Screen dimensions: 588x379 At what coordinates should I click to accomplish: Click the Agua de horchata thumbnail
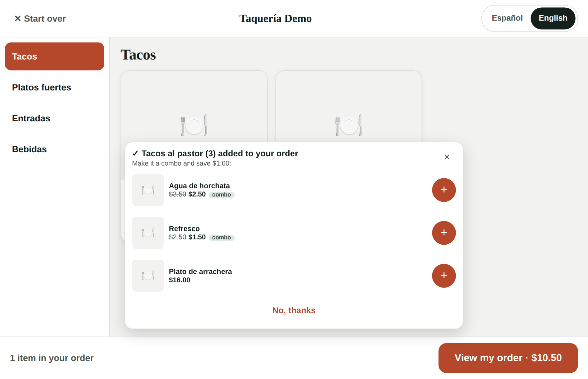[148, 190]
